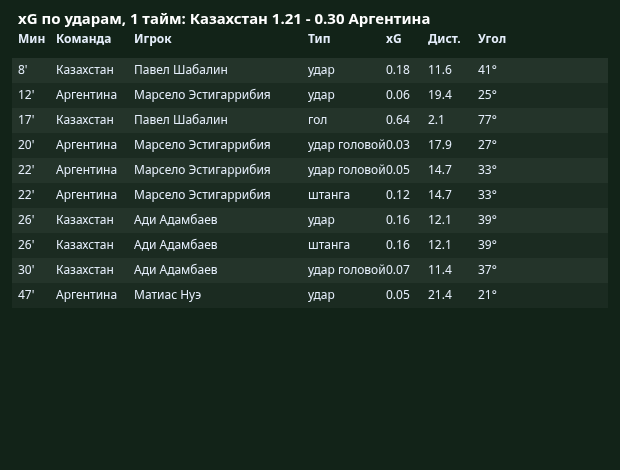Click angle value 41°
This screenshot has height=470, width=620.
[487, 70]
